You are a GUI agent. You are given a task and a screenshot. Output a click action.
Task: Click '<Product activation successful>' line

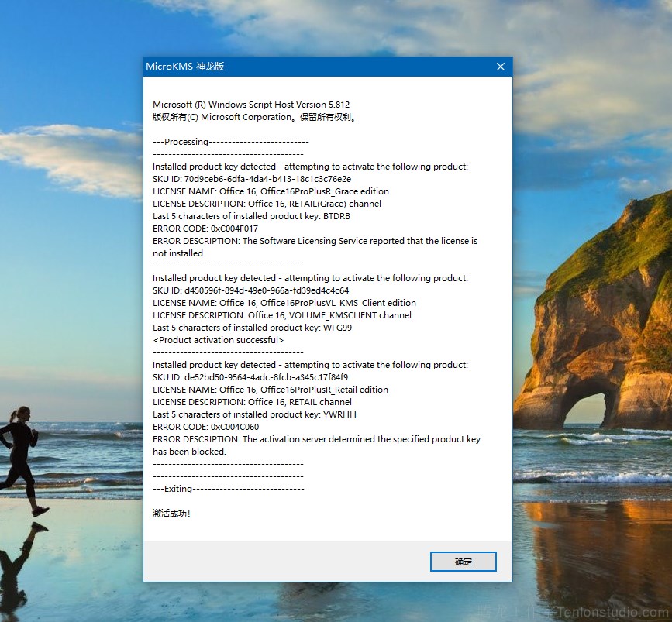pyautogui.click(x=219, y=340)
